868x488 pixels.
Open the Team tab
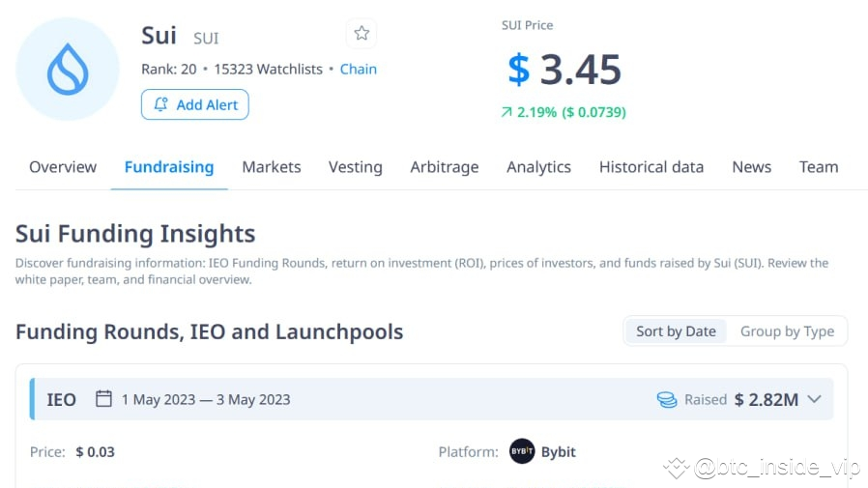[x=819, y=167]
